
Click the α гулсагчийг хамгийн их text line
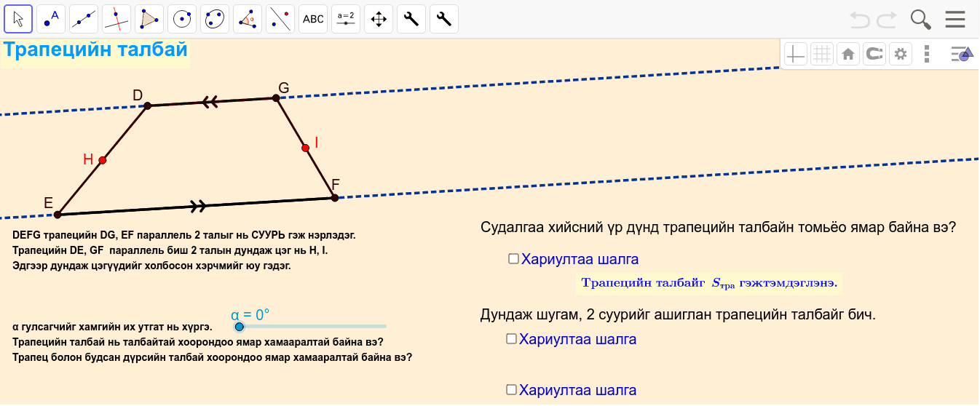112,328
